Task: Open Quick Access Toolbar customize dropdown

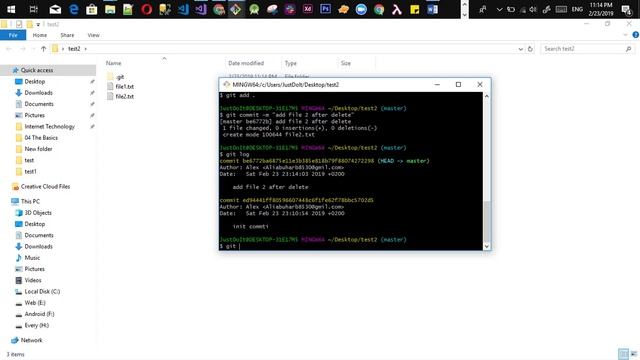Action: [38, 24]
